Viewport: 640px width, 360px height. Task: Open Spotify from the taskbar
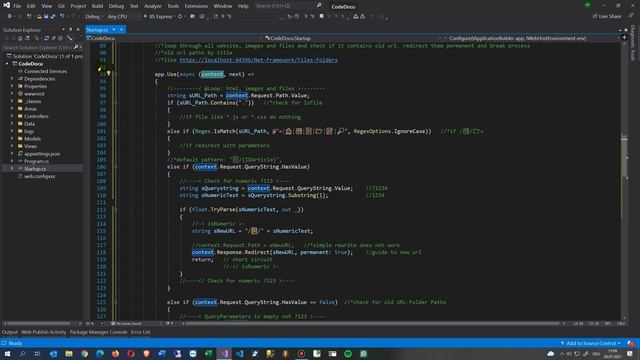point(348,354)
